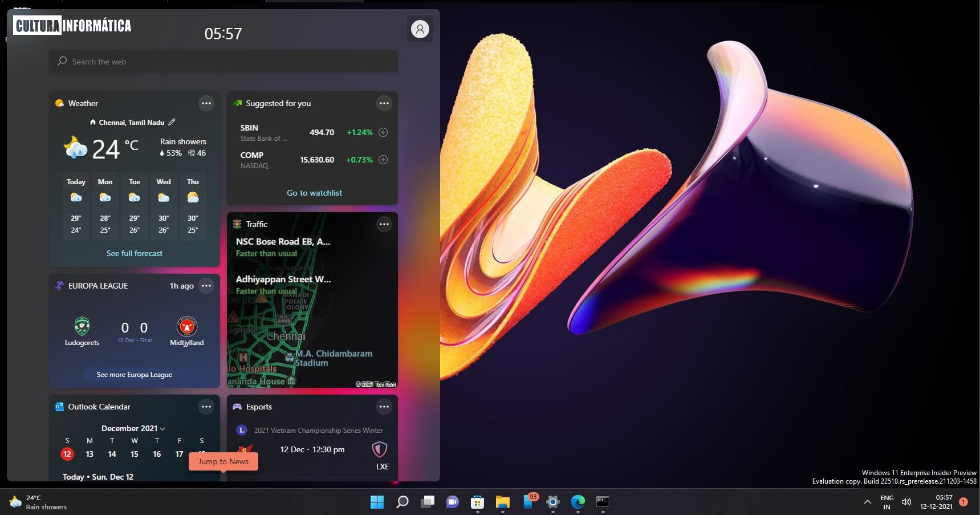The image size is (980, 515).
Task: Launch Teams Chat from taskbar
Action: [452, 502]
